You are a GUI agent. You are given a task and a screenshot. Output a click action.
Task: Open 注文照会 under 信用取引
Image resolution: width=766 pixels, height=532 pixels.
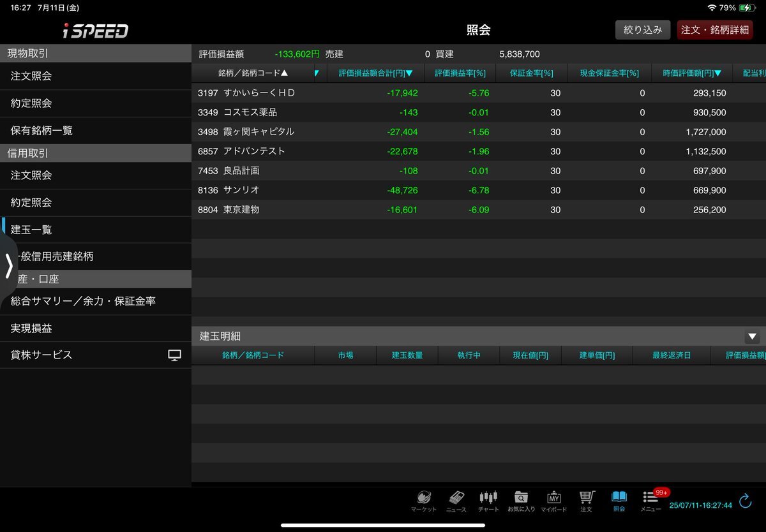(x=96, y=175)
